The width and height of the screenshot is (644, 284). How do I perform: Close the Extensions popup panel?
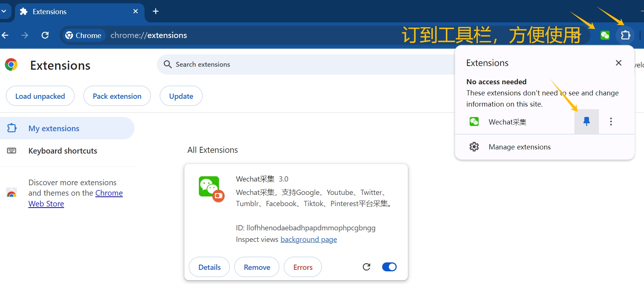[619, 63]
